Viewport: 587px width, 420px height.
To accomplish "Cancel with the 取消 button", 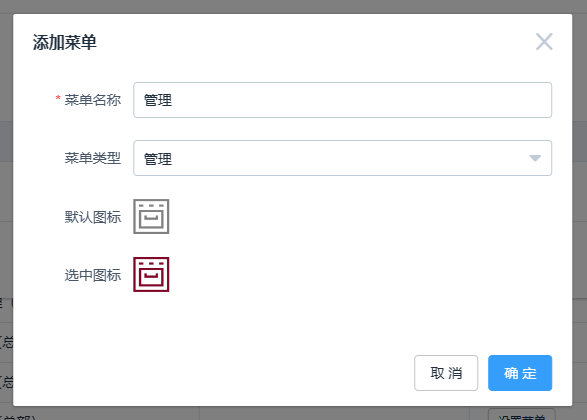I will [446, 373].
